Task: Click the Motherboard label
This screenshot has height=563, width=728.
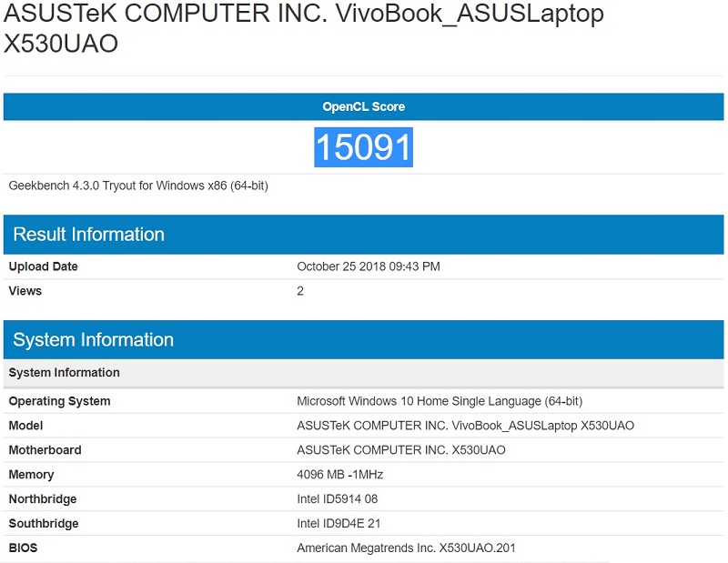Action: point(45,450)
